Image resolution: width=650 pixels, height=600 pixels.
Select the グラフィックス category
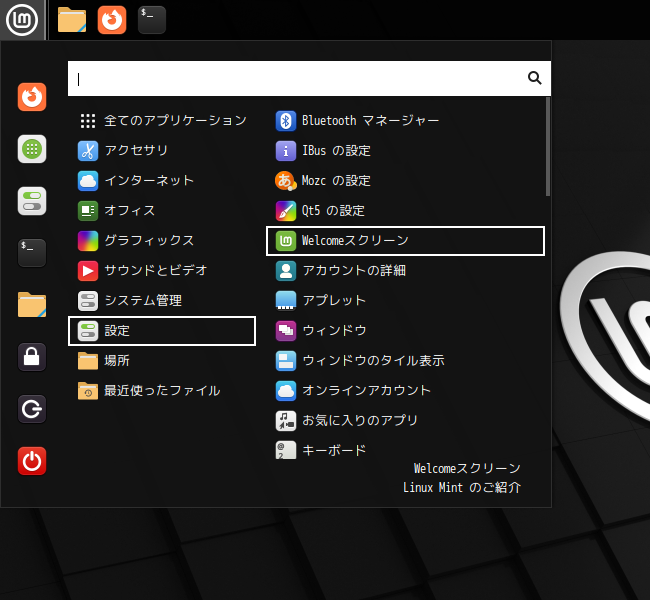pos(162,241)
